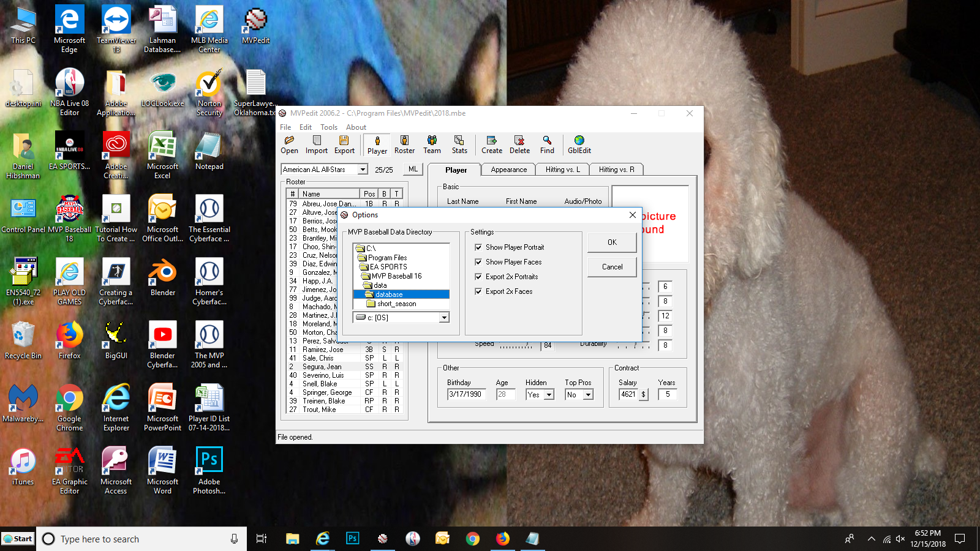Open the Tools menu

tap(329, 127)
